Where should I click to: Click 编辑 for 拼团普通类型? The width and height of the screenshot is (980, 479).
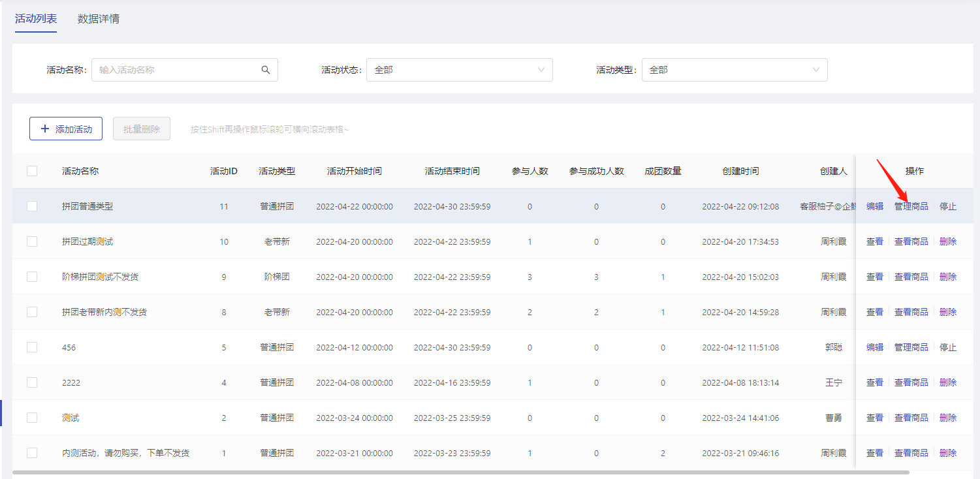pyautogui.click(x=875, y=206)
